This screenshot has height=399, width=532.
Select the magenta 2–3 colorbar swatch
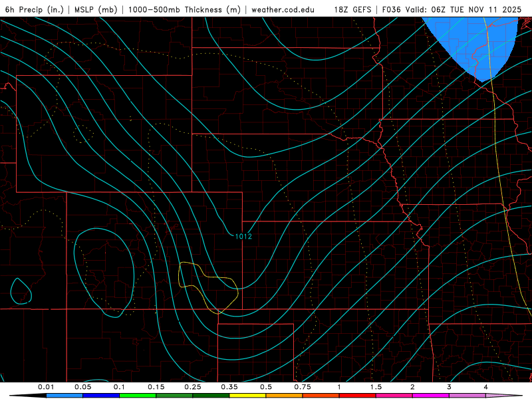(431, 396)
